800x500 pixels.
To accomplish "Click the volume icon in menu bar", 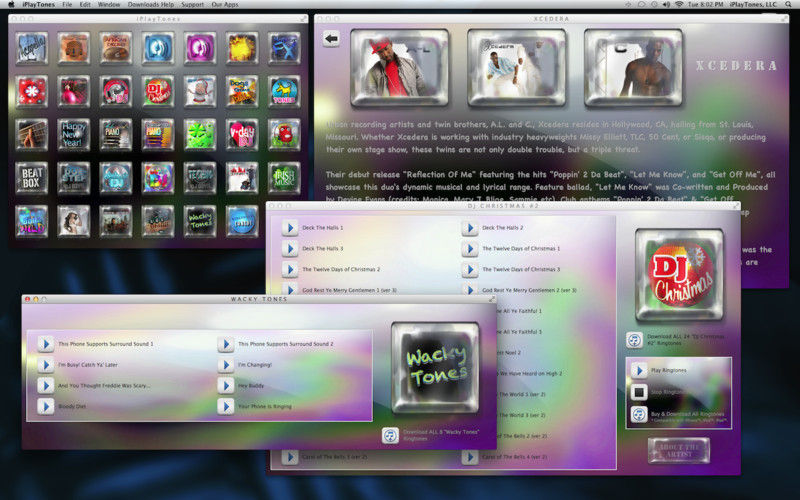I will (667, 4).
